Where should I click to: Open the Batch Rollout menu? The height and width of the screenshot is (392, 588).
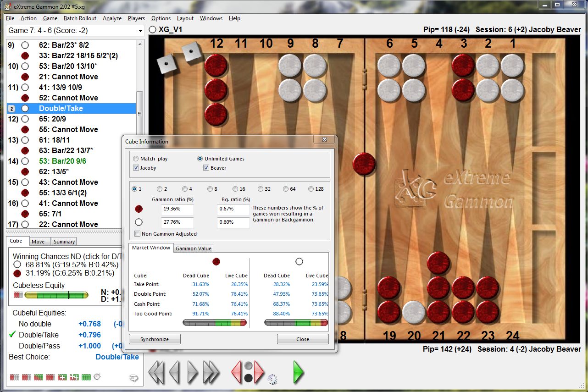pos(80,18)
